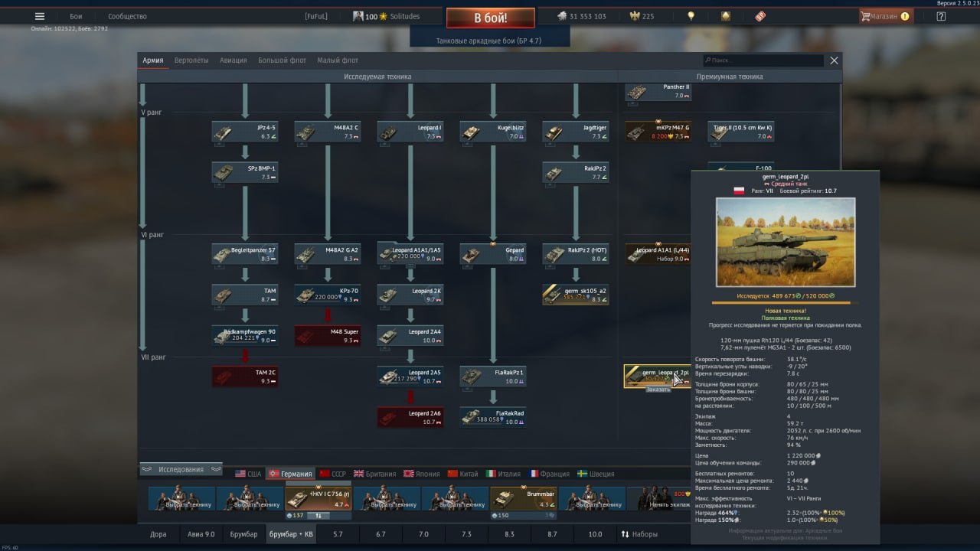Screen dimensions: 980x551
Task: Select the Leopard A1A1 (L/44) card
Action: (658, 254)
